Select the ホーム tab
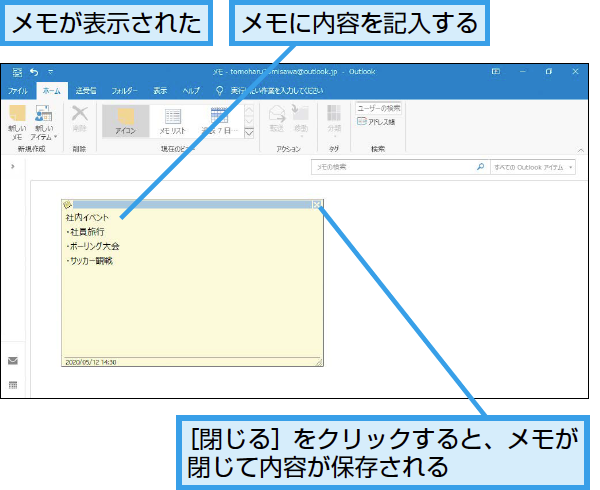 [x=52, y=91]
